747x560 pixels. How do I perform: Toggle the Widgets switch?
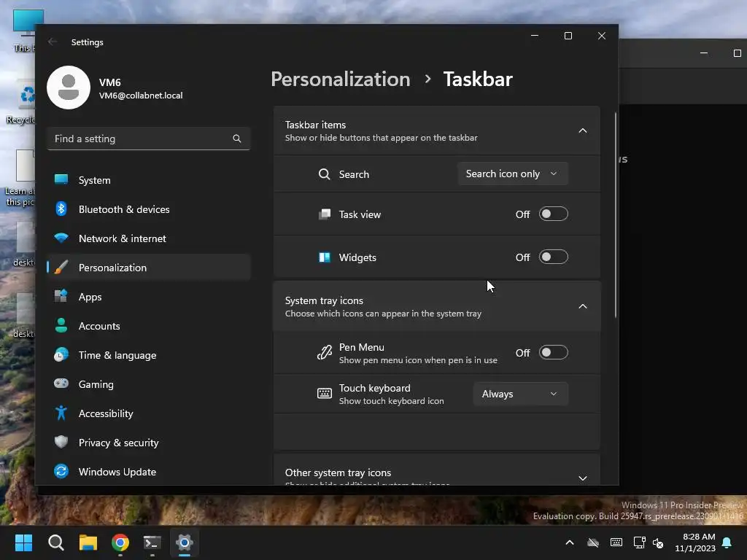point(553,257)
